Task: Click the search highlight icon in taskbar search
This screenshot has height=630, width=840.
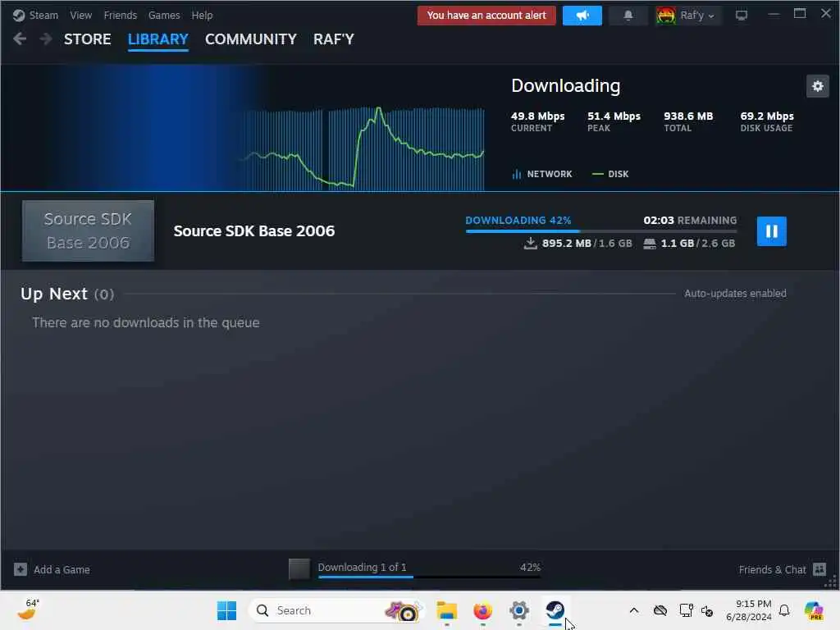Action: (x=403, y=610)
